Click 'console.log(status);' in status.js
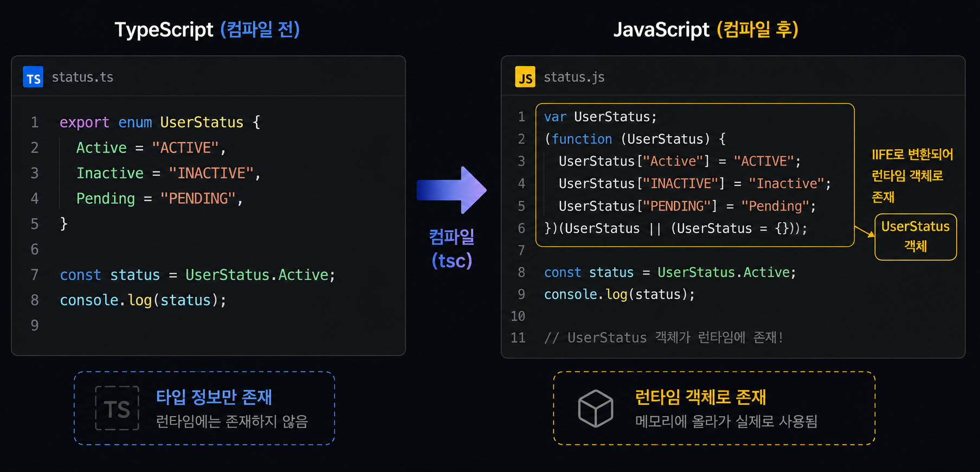The width and height of the screenshot is (980, 472). coord(619,295)
